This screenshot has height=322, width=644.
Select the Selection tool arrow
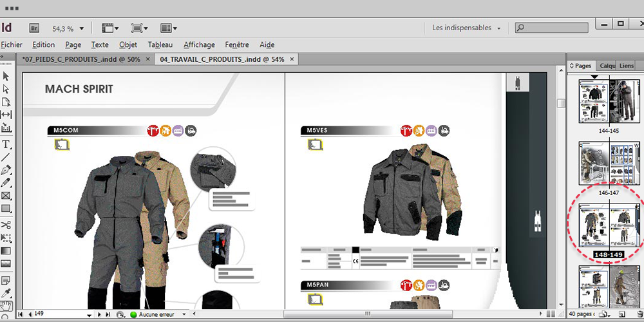(6, 77)
